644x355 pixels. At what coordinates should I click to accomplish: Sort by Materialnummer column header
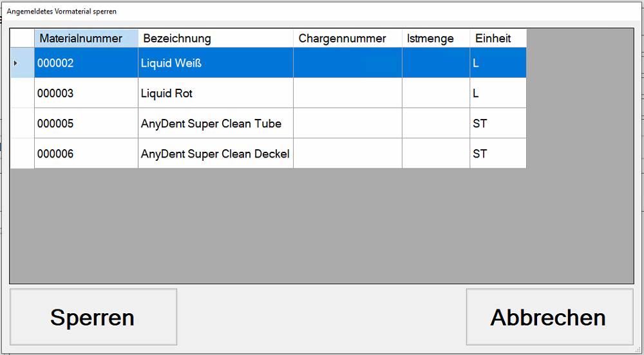coord(86,39)
